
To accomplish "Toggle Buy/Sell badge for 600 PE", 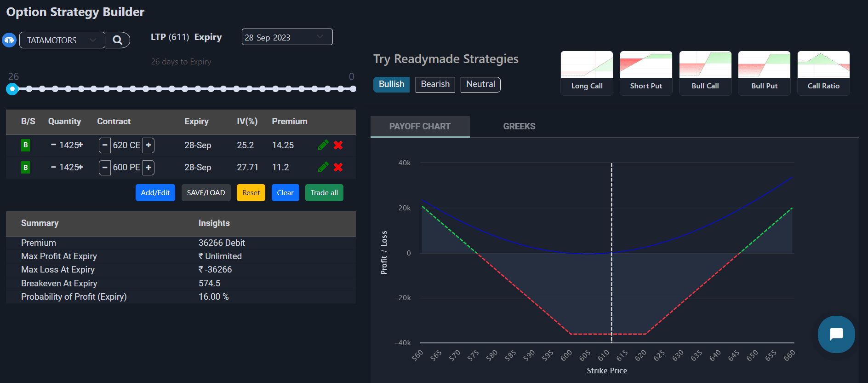I will tap(26, 167).
